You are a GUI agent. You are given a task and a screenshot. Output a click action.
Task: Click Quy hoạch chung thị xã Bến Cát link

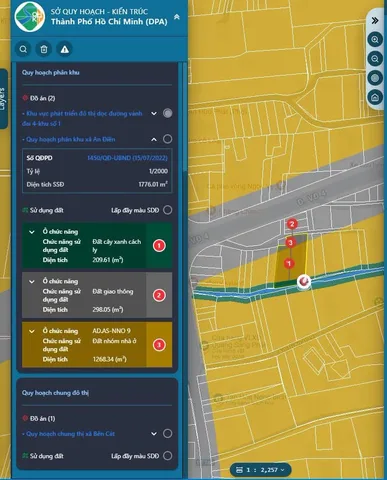(70, 434)
